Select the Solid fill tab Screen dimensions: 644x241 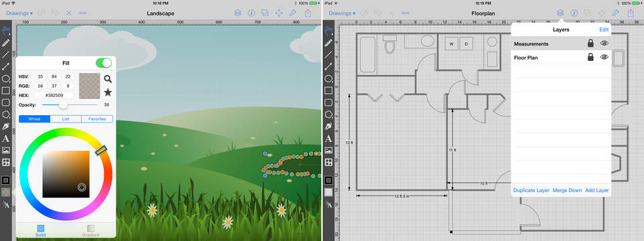[x=41, y=230]
